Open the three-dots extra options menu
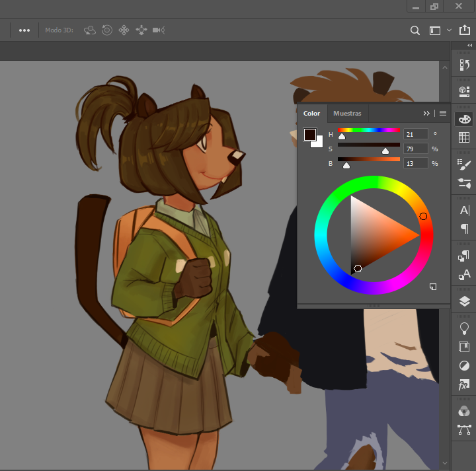Viewport: 476px width, 471px height. (x=24, y=30)
